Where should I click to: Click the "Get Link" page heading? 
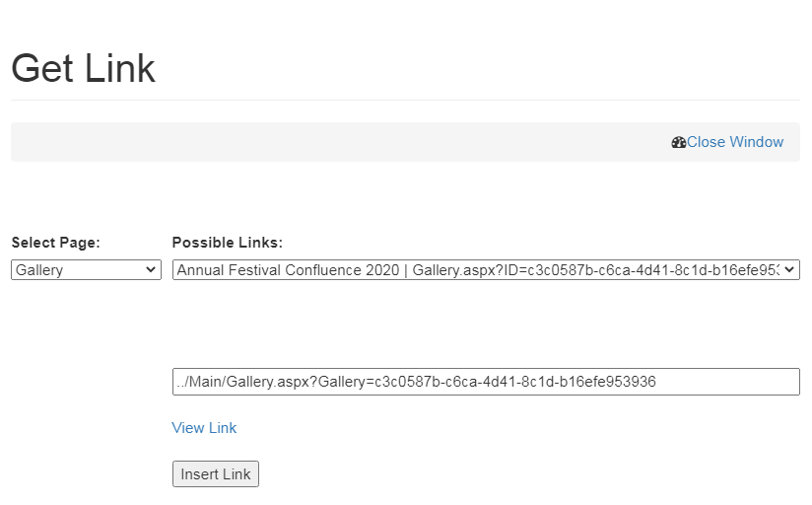click(83, 68)
